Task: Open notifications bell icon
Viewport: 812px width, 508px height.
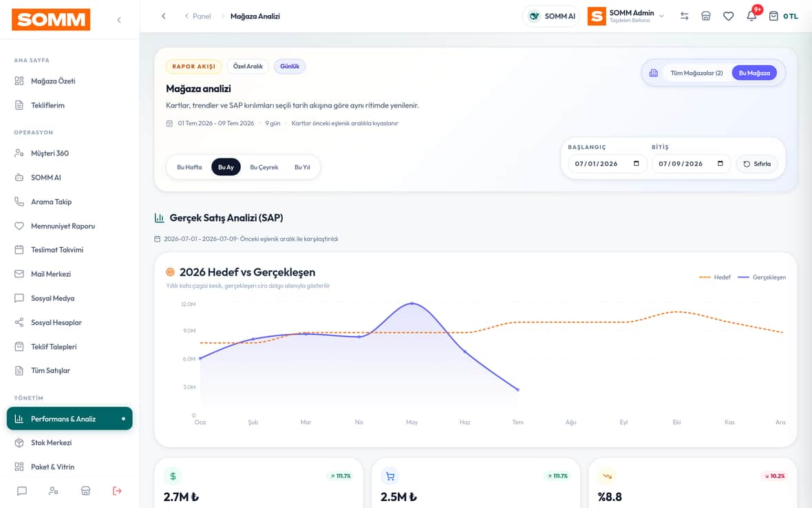Action: [751, 16]
